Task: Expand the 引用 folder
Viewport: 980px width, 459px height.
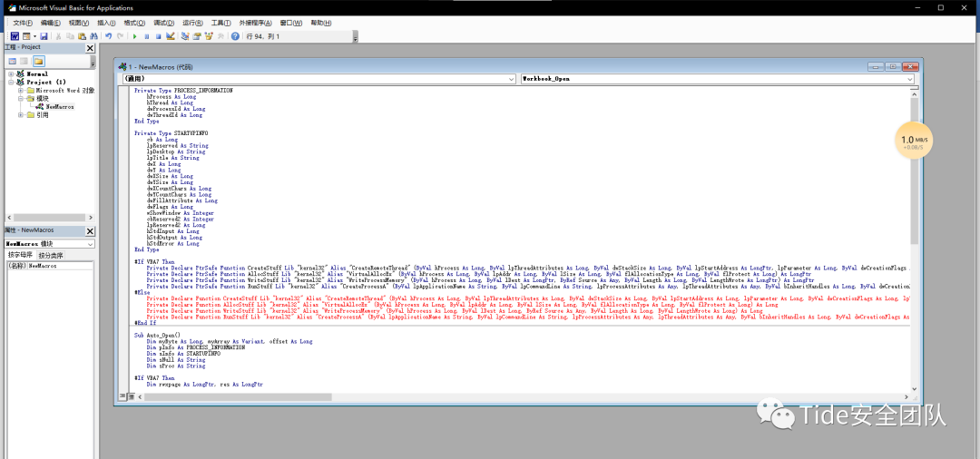Action: pos(21,115)
